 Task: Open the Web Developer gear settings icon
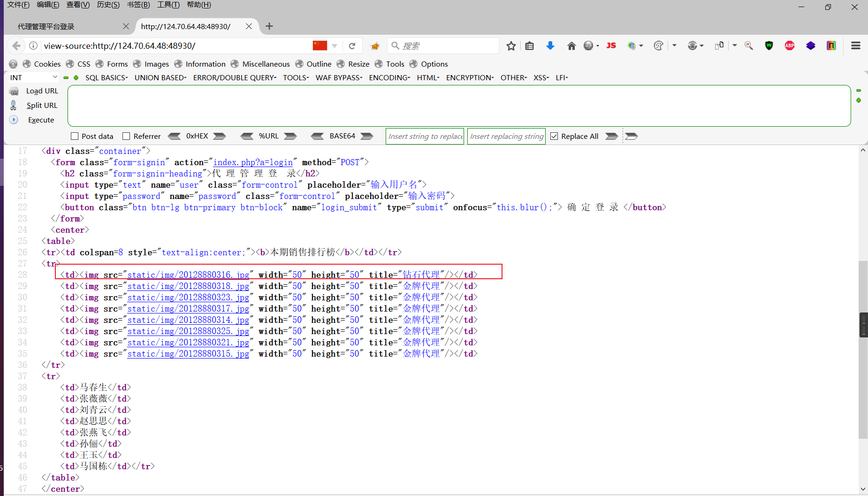point(13,64)
